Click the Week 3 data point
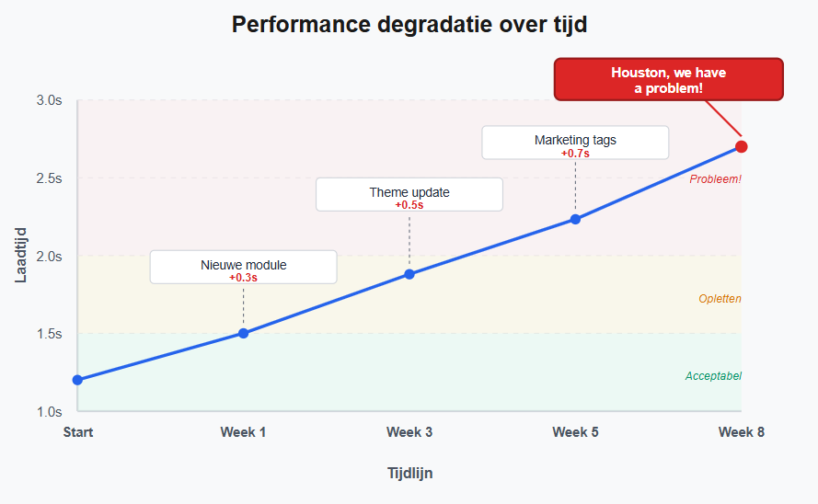This screenshot has height=504, width=818. point(409,274)
